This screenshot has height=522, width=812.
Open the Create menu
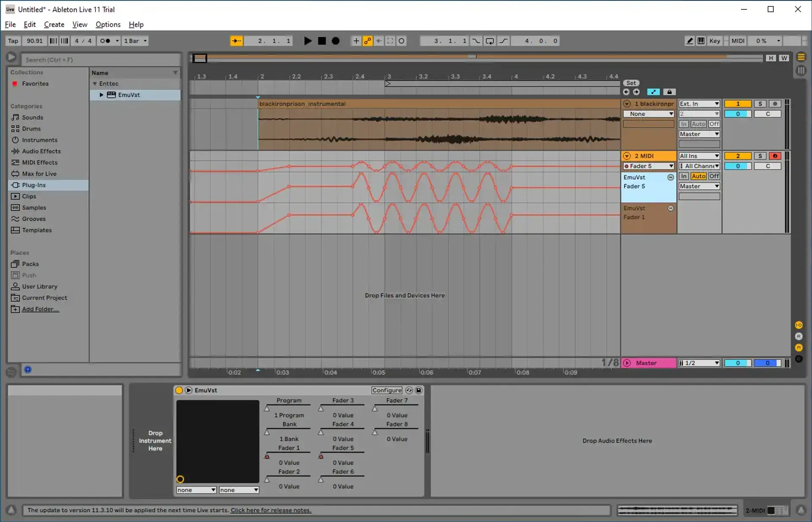pos(54,25)
